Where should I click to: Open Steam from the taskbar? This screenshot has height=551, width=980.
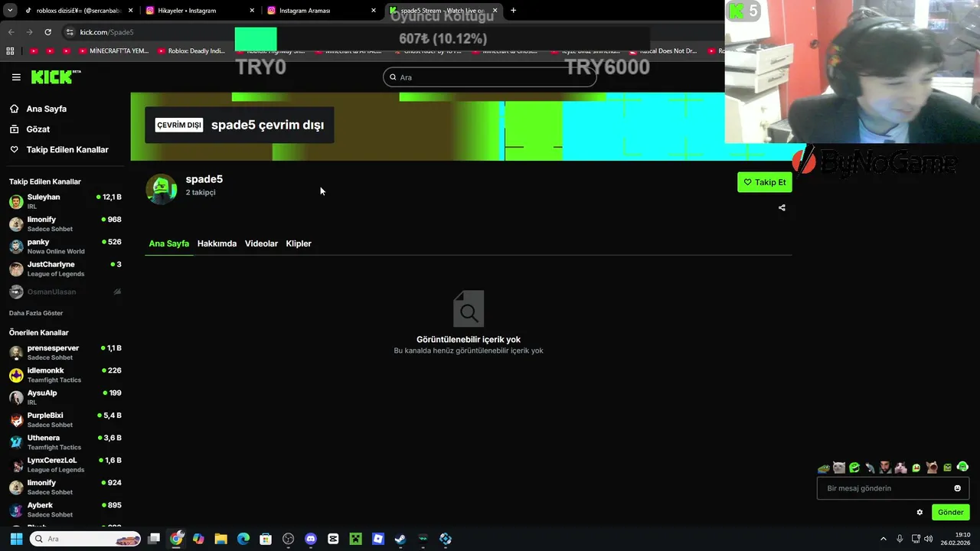point(400,539)
